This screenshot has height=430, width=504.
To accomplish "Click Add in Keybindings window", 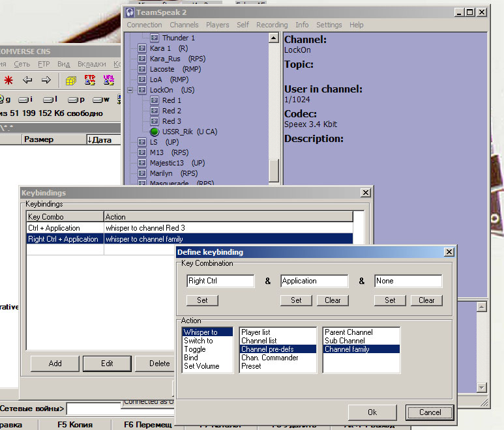I will 55,364.
